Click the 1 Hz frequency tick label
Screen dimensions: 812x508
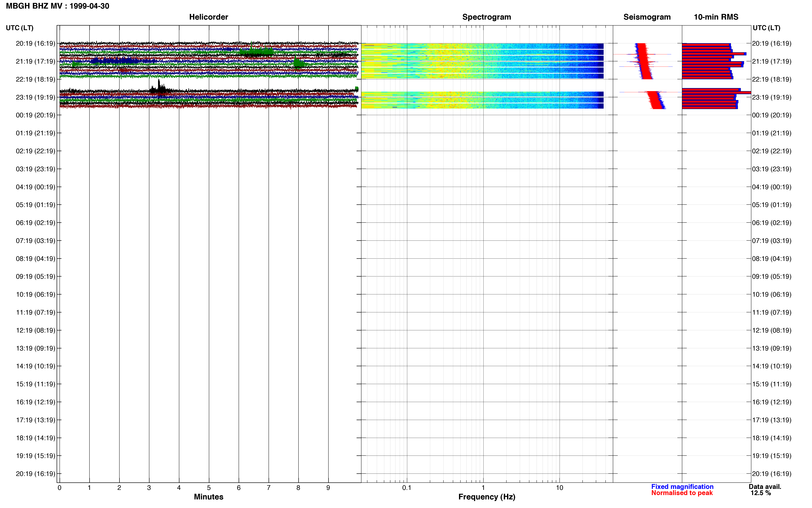click(x=483, y=487)
